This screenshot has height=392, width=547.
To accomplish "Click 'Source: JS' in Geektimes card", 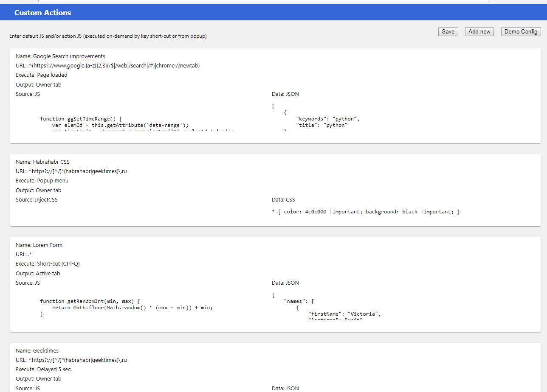I will pos(28,389).
